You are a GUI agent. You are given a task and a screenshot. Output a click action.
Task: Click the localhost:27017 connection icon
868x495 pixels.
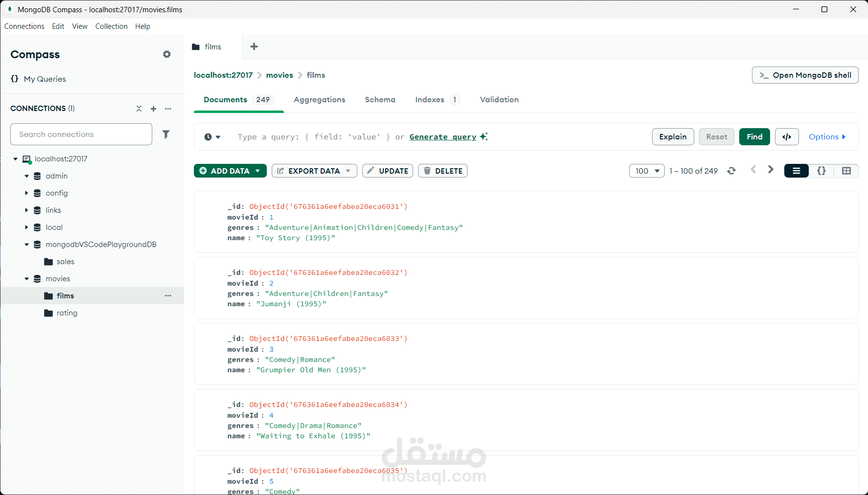[27, 159]
